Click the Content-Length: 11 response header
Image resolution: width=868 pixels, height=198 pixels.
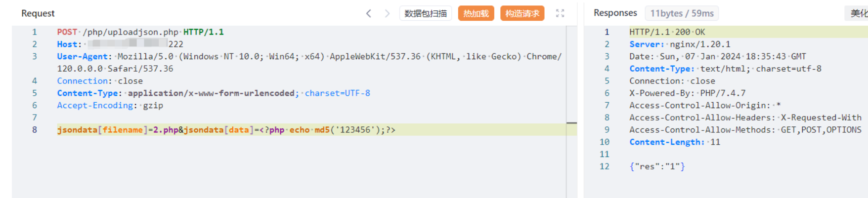(x=675, y=142)
